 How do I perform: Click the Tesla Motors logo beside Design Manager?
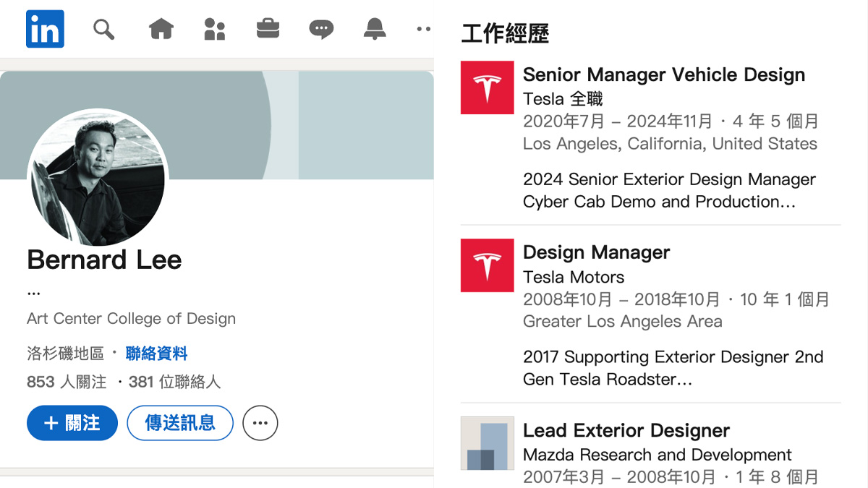point(488,265)
